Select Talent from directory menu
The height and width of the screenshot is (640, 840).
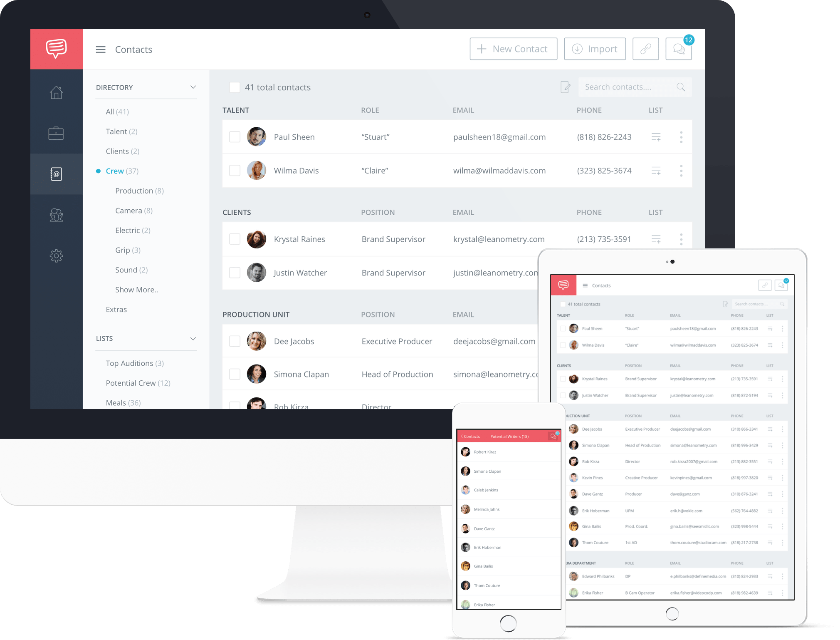(121, 131)
